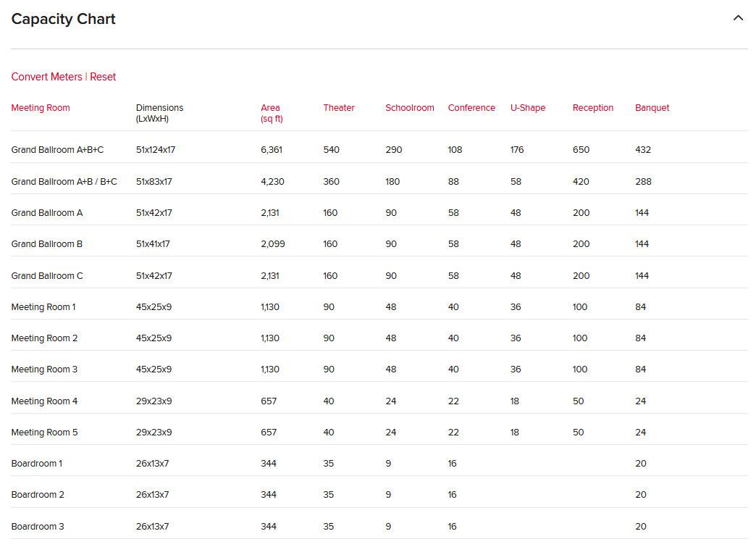This screenshot has width=756, height=547.
Task: Click the 180 schoolroom capacity
Action: tap(392, 181)
